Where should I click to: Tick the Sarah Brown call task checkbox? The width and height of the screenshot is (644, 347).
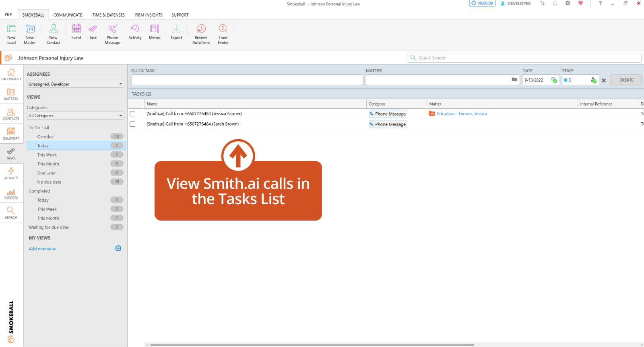[x=132, y=124]
